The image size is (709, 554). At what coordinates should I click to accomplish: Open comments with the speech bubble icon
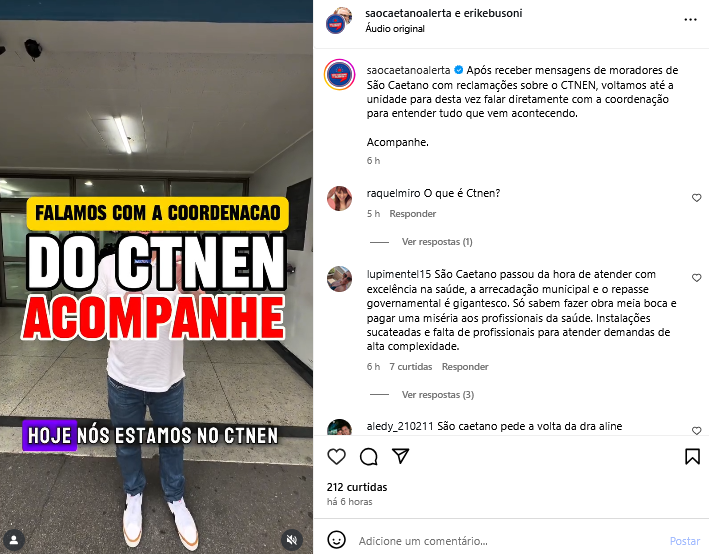(x=369, y=456)
